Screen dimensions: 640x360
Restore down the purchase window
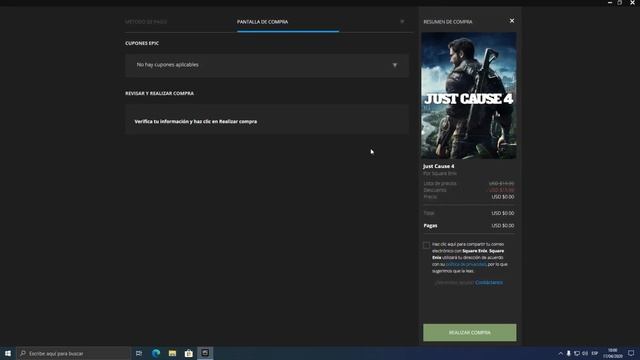click(620, 2)
